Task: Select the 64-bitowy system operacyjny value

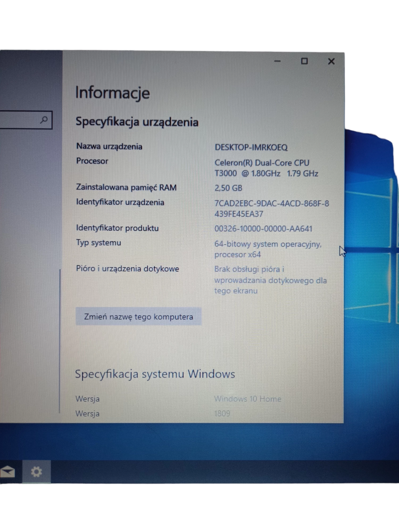Action: point(268,249)
